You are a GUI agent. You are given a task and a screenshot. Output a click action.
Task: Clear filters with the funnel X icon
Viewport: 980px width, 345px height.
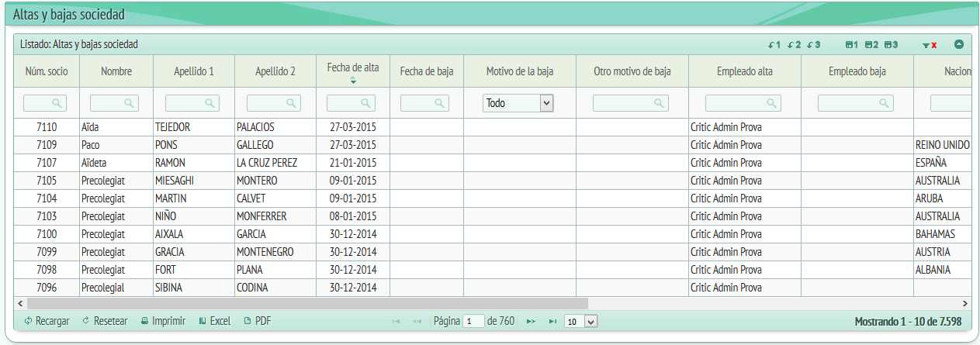point(929,45)
